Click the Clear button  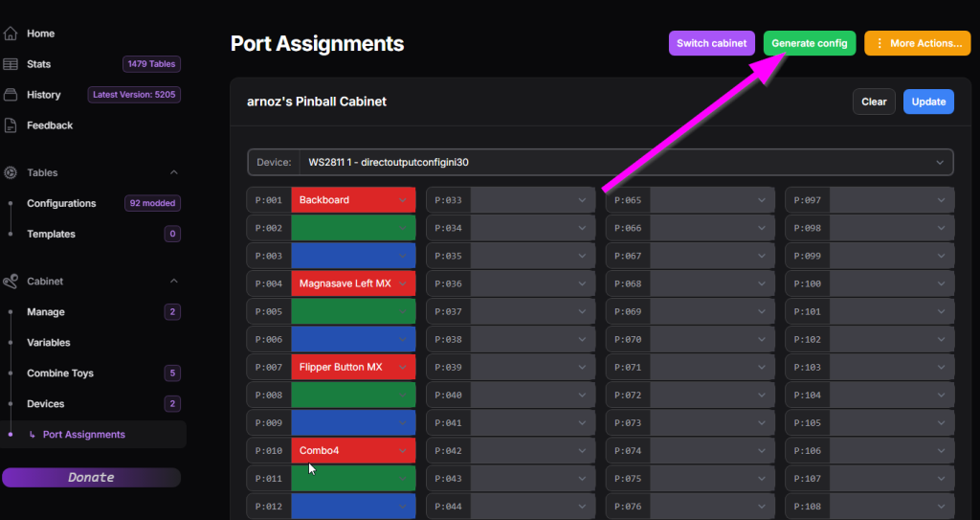pos(874,102)
